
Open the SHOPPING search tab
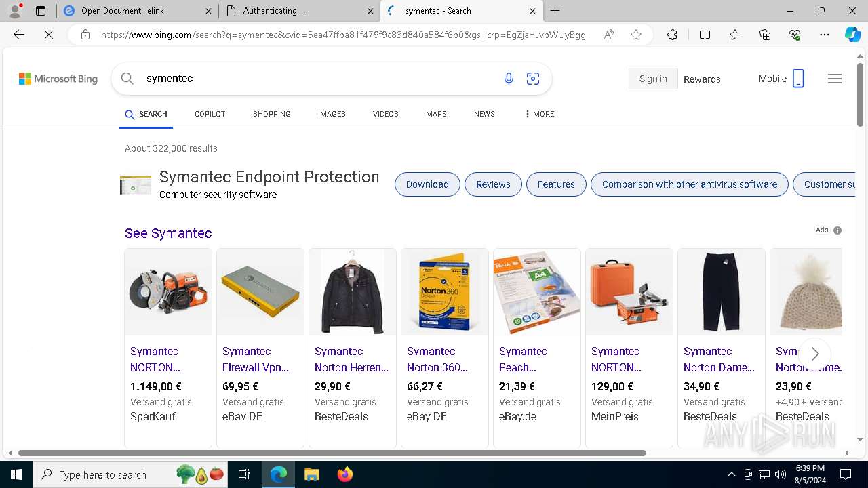point(272,114)
